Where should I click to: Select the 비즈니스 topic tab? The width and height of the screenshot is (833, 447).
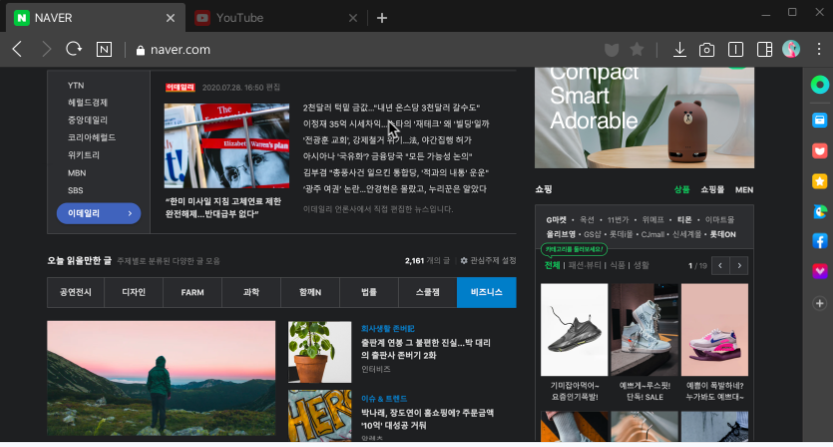click(487, 292)
